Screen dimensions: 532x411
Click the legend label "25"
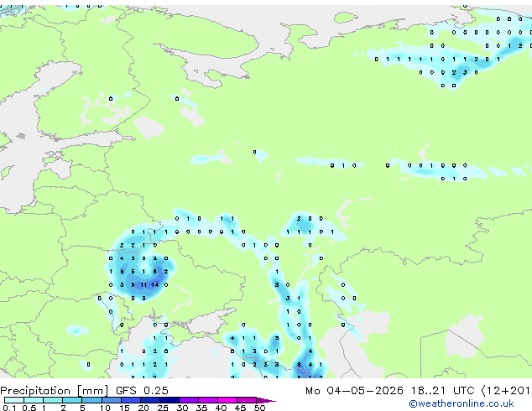163,408
